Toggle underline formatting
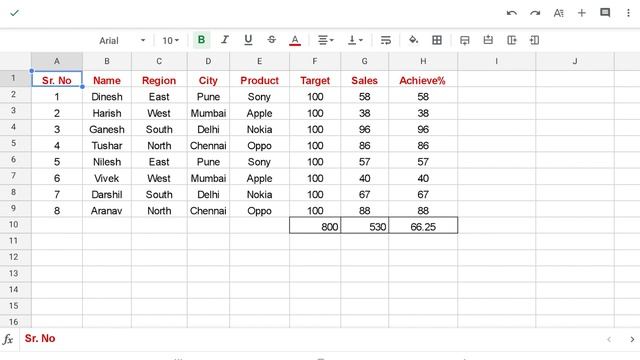 click(x=248, y=40)
